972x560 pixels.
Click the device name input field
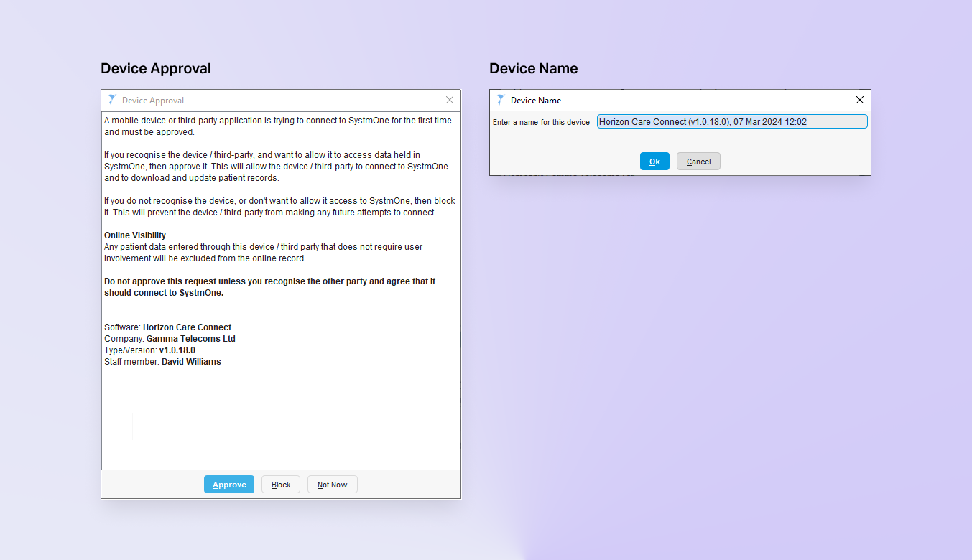tap(732, 122)
